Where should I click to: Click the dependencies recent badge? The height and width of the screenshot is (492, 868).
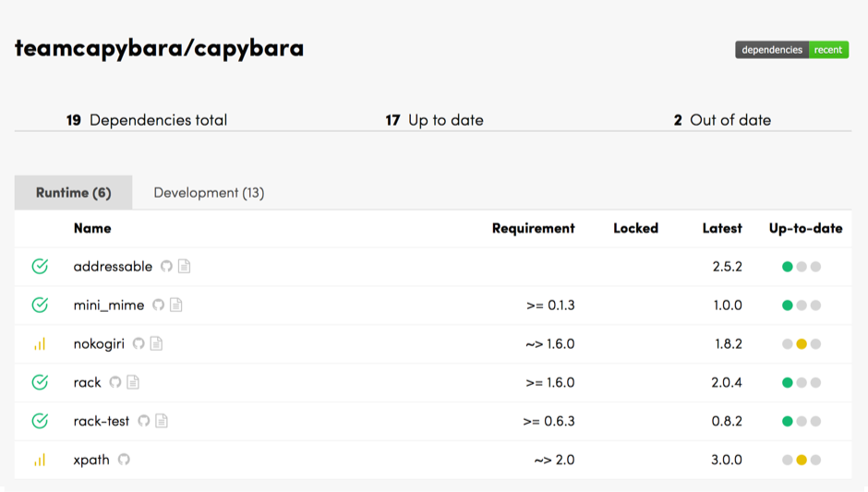click(x=791, y=50)
